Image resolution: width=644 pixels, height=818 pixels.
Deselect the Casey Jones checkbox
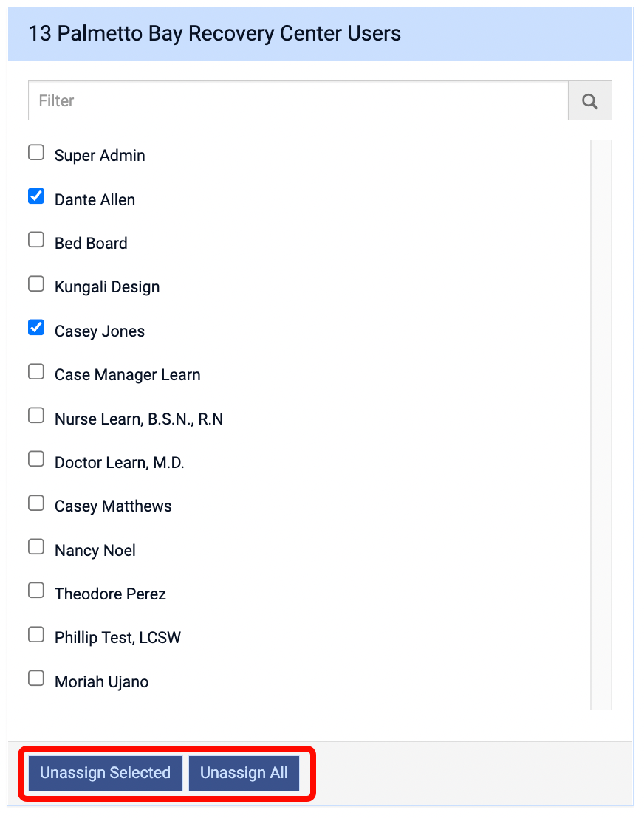[36, 328]
